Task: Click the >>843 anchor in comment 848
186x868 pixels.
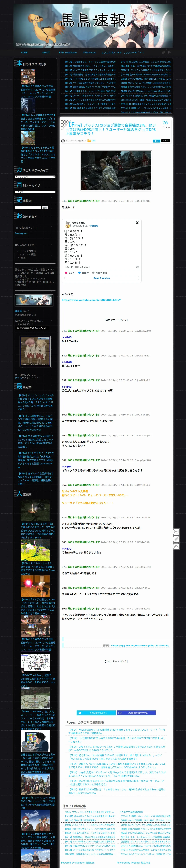Action: pyautogui.click(x=67, y=337)
